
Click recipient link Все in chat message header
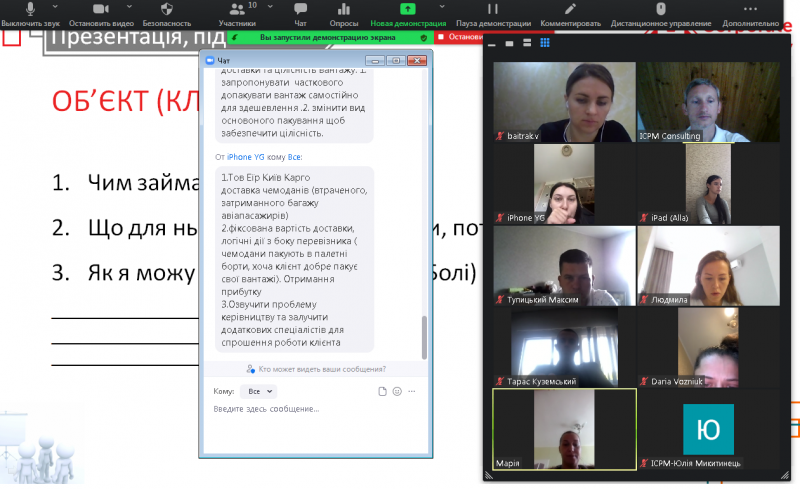pos(294,157)
